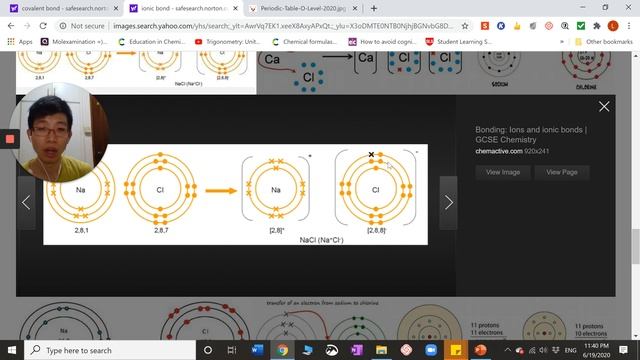Open the pink spiral extension icon

(549, 26)
